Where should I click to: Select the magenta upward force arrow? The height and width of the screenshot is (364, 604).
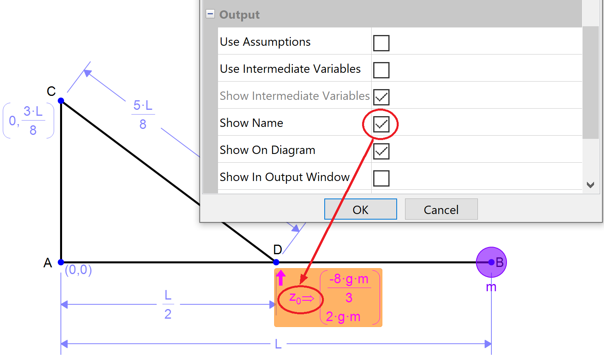(x=281, y=277)
